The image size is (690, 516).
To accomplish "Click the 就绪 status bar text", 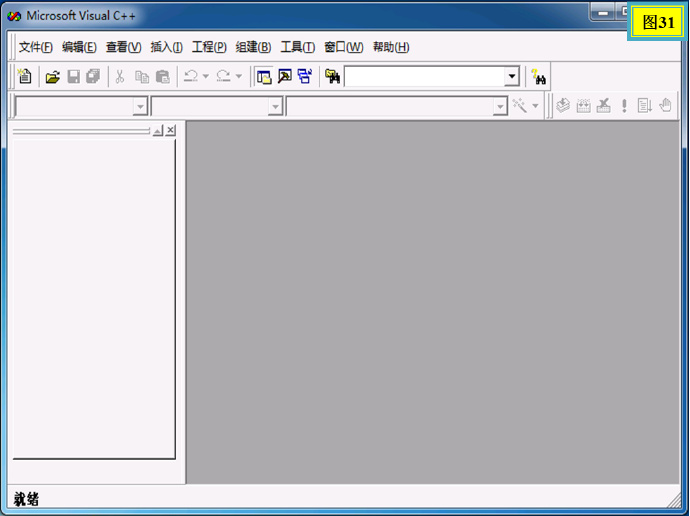I will coord(26,499).
